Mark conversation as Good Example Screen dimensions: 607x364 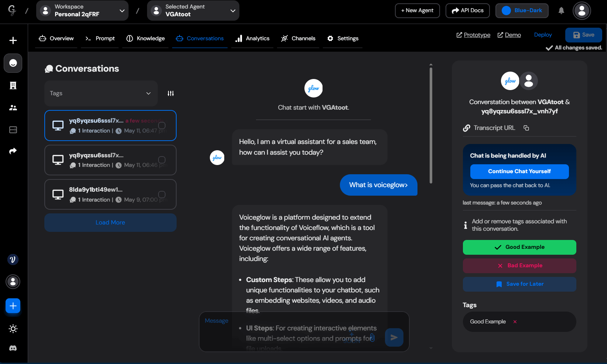click(x=519, y=247)
